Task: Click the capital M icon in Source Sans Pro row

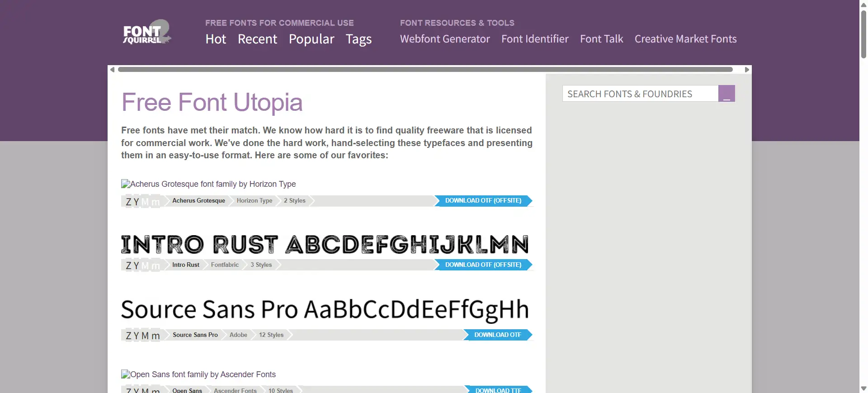Action: click(145, 336)
